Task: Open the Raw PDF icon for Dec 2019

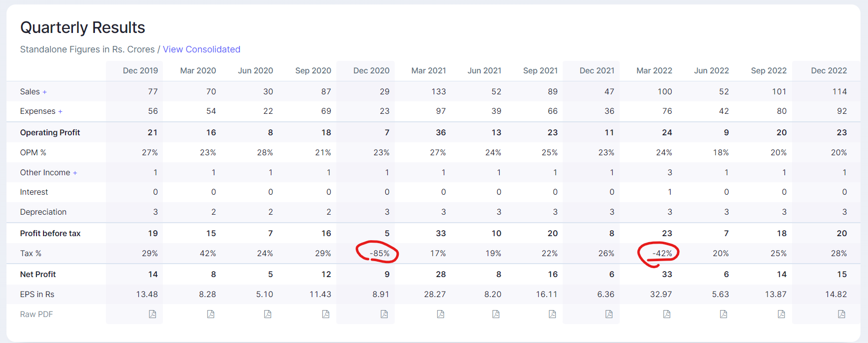Action: tap(152, 314)
